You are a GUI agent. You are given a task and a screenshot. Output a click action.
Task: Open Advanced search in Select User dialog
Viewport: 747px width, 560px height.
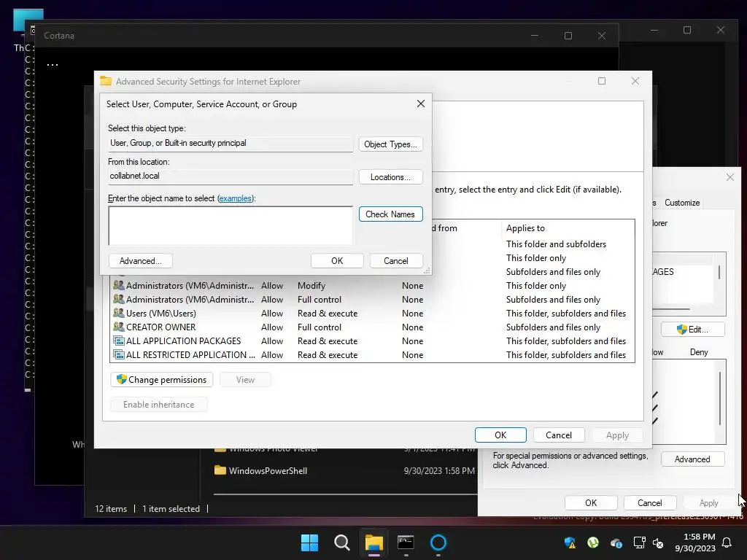pyautogui.click(x=141, y=261)
